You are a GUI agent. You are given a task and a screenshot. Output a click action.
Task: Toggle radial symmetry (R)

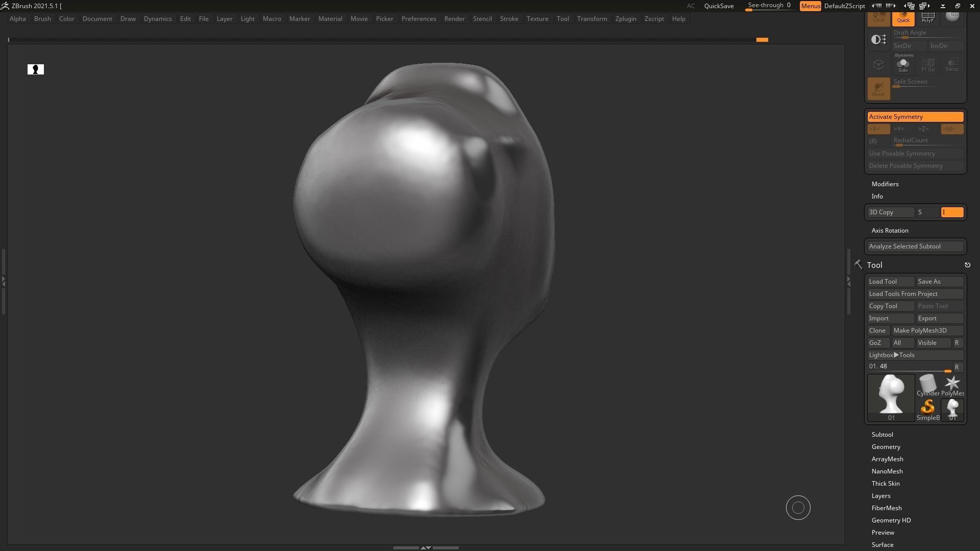[878, 141]
